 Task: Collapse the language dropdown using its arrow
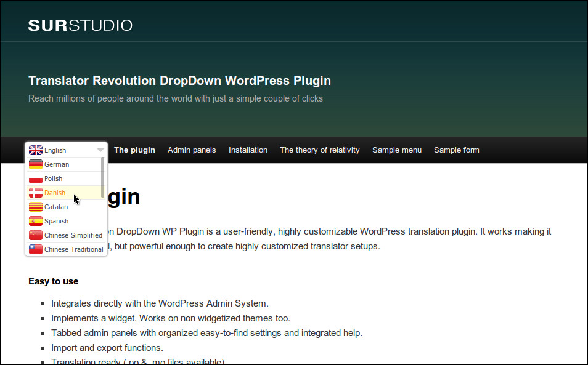click(100, 150)
